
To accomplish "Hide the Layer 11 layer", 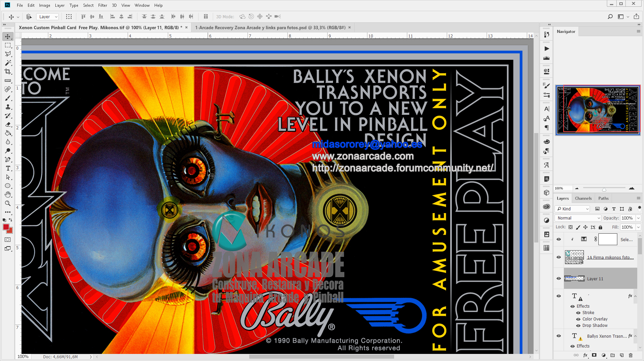I will pos(558,279).
